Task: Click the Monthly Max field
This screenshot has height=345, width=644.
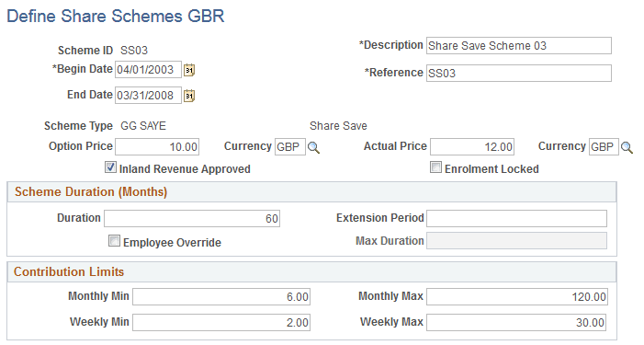Action: click(517, 297)
